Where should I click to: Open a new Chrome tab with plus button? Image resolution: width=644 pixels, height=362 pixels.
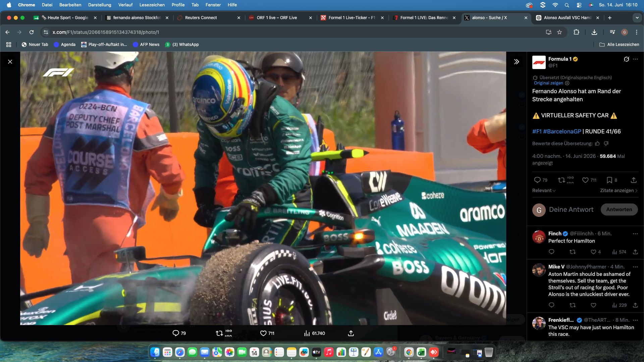pos(610,18)
